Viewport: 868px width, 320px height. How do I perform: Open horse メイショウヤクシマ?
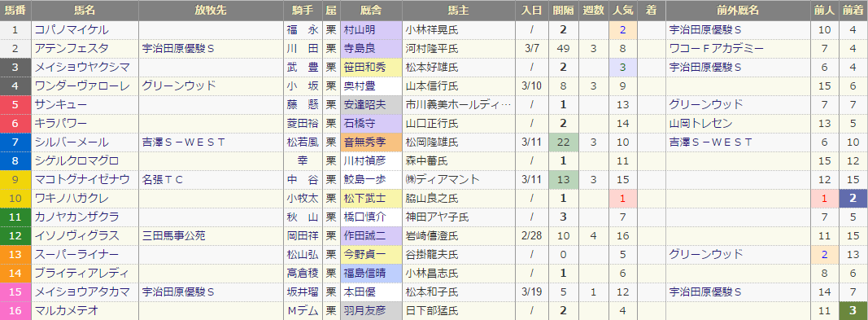click(x=82, y=68)
